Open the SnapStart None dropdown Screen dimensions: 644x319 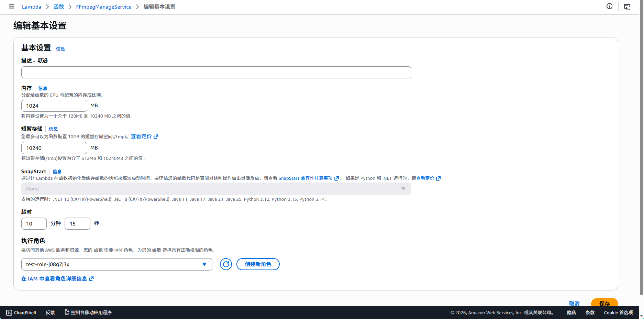tap(216, 189)
